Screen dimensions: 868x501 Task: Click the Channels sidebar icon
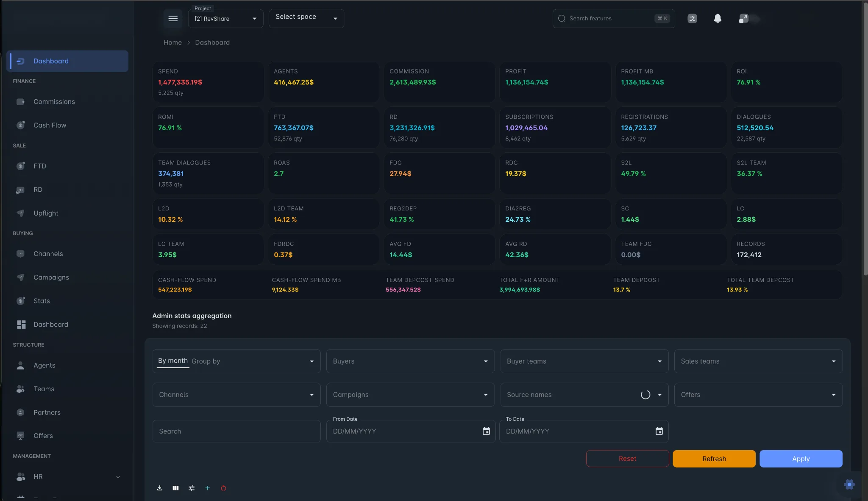[20, 254]
